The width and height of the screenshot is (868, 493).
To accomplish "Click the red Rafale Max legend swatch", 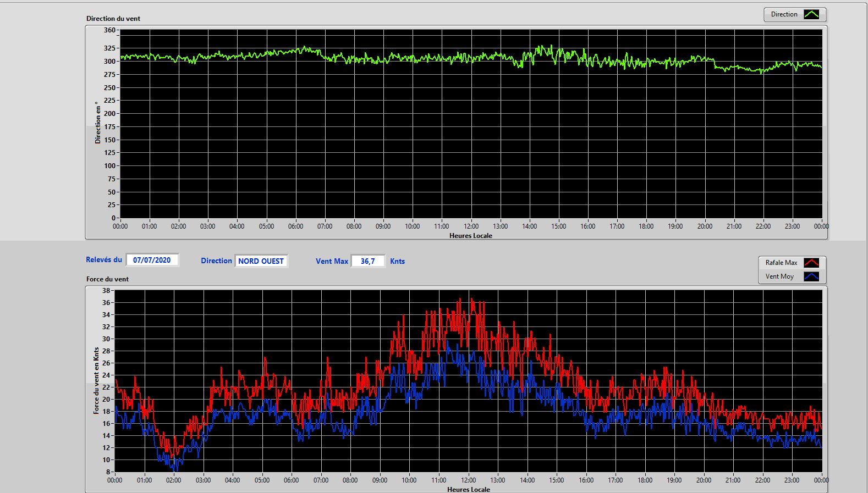I will coord(811,263).
